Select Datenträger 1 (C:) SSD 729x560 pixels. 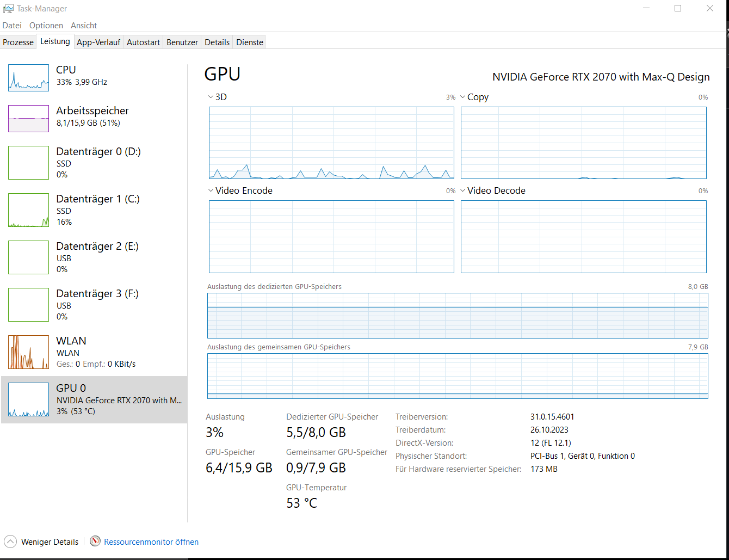coord(92,210)
